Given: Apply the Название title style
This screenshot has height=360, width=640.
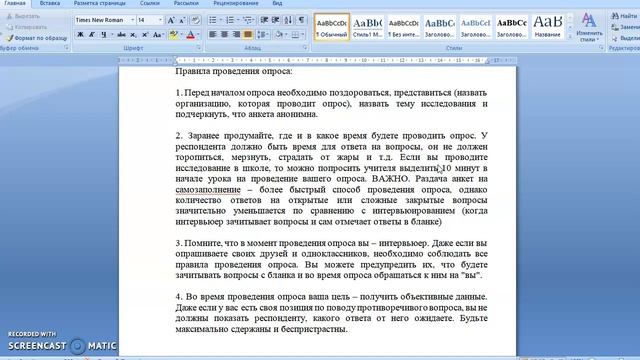Looking at the screenshot, I should [x=548, y=27].
